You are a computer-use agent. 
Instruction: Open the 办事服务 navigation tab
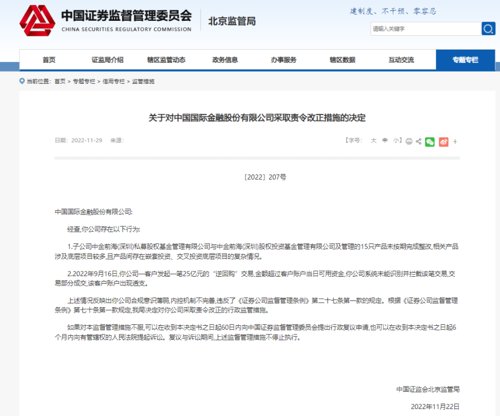(284, 60)
